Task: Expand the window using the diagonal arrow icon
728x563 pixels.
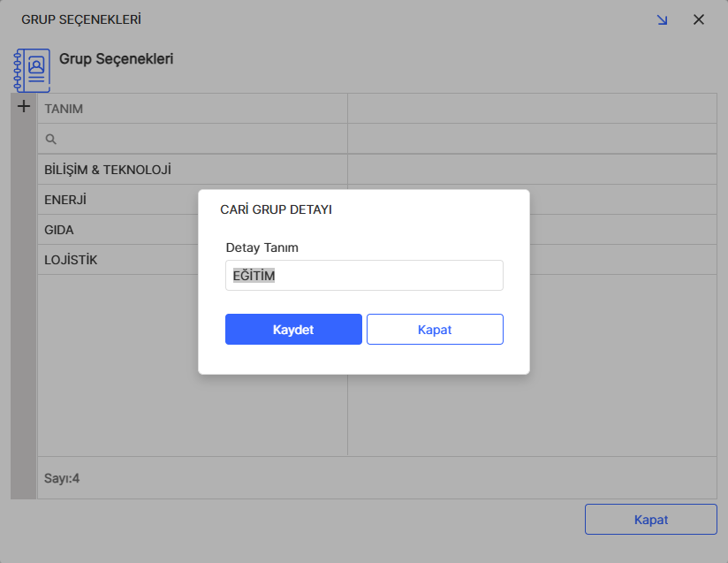Action: (662, 19)
